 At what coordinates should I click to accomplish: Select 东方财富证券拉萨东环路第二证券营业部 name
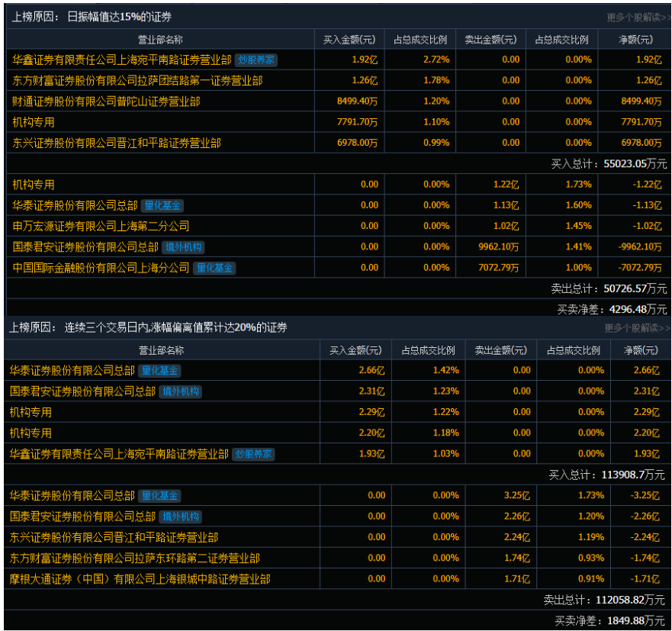(134, 559)
